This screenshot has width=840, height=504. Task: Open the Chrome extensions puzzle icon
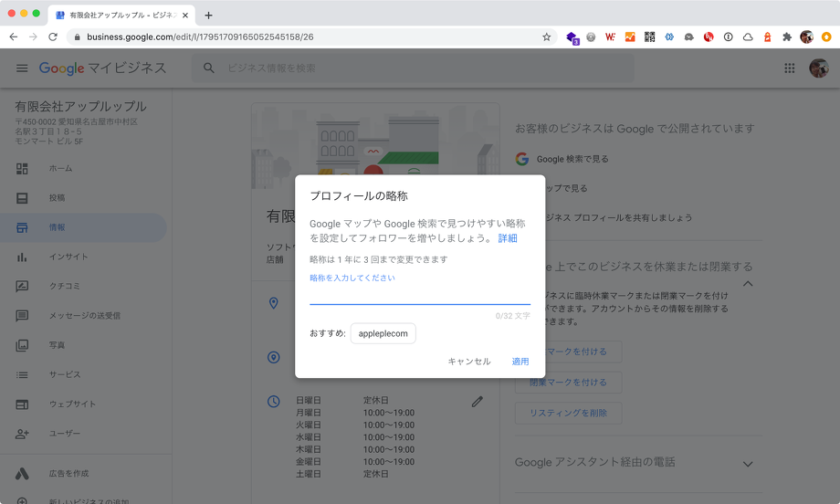[786, 37]
